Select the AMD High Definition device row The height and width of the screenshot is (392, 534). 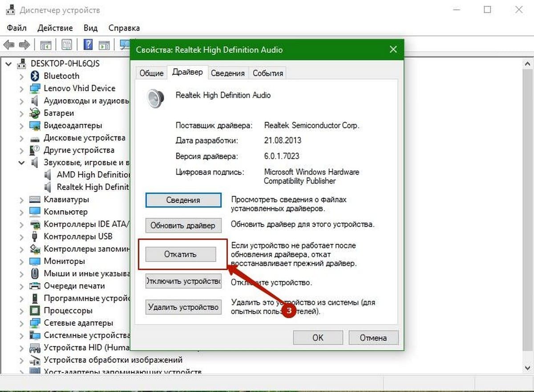coord(87,175)
